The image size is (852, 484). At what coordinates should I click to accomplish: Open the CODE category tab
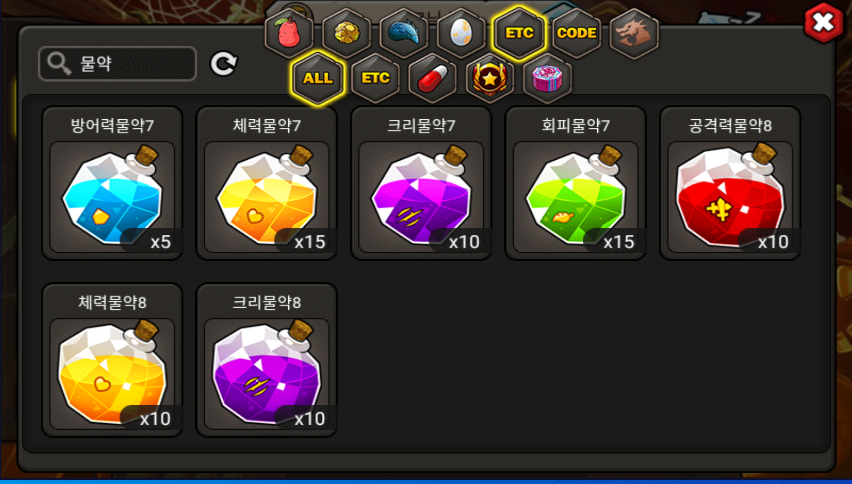(x=577, y=33)
